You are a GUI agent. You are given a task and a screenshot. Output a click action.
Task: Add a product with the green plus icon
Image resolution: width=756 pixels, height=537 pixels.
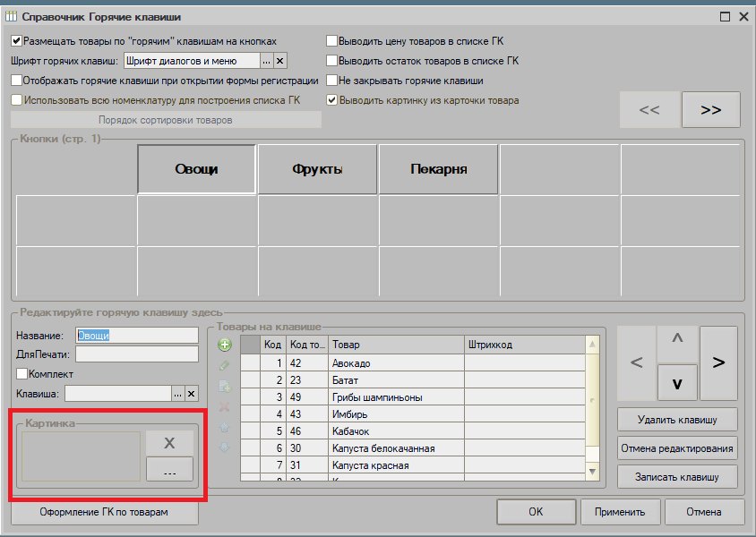[x=225, y=345]
